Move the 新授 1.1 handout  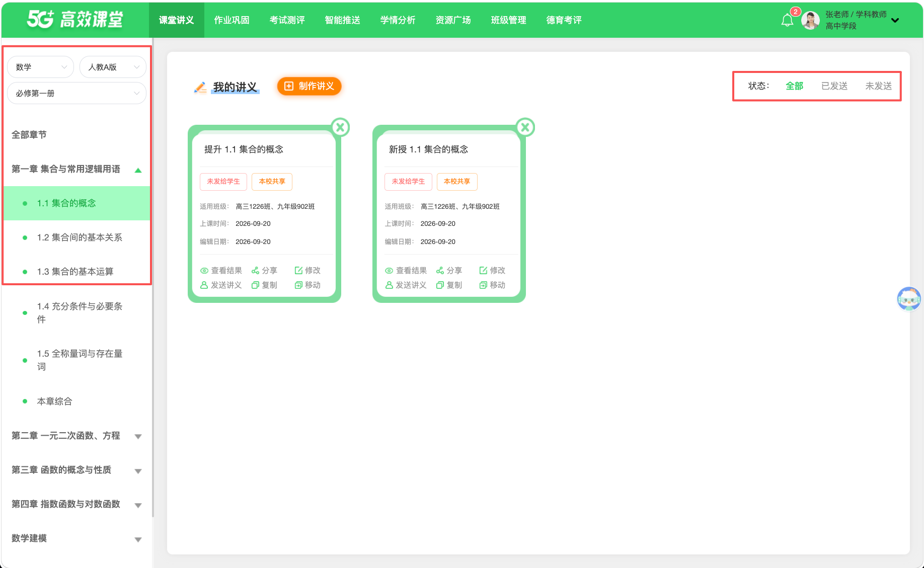click(492, 285)
